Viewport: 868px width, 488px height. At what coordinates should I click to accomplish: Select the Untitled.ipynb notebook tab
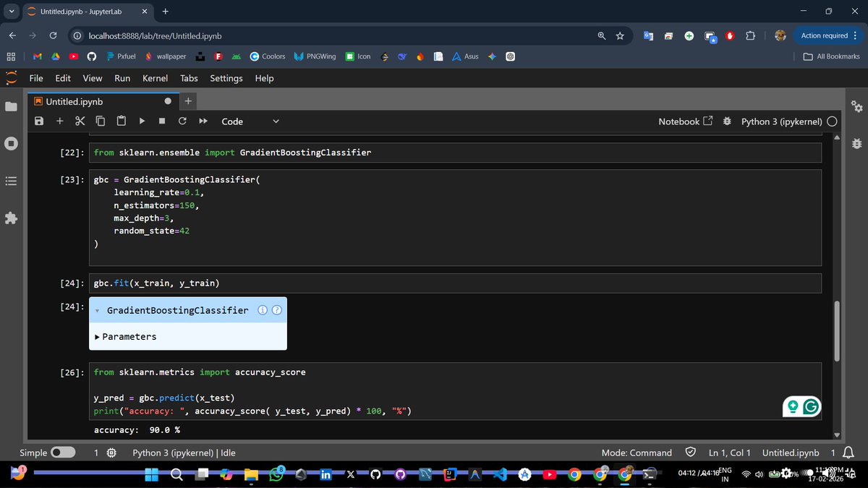103,102
